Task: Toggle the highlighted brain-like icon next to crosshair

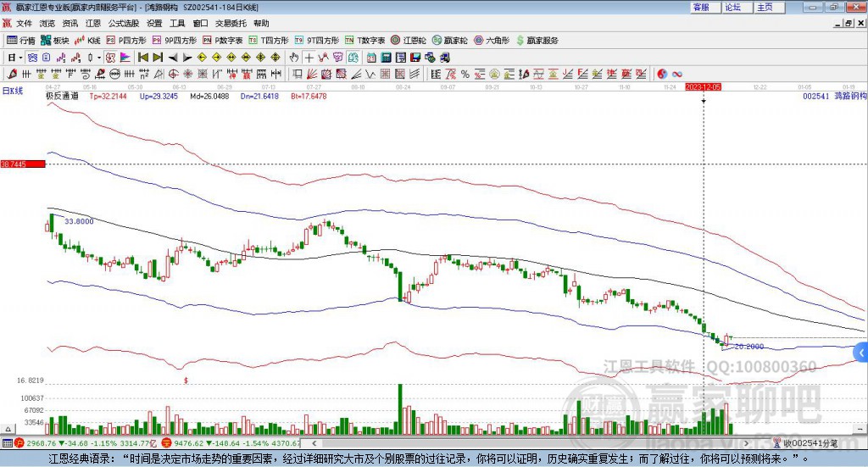Action: click(353, 58)
